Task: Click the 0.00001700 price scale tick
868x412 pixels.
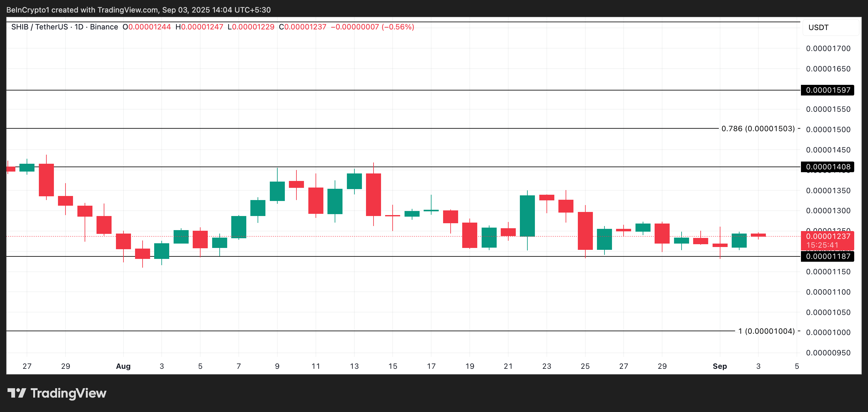Action: 828,49
